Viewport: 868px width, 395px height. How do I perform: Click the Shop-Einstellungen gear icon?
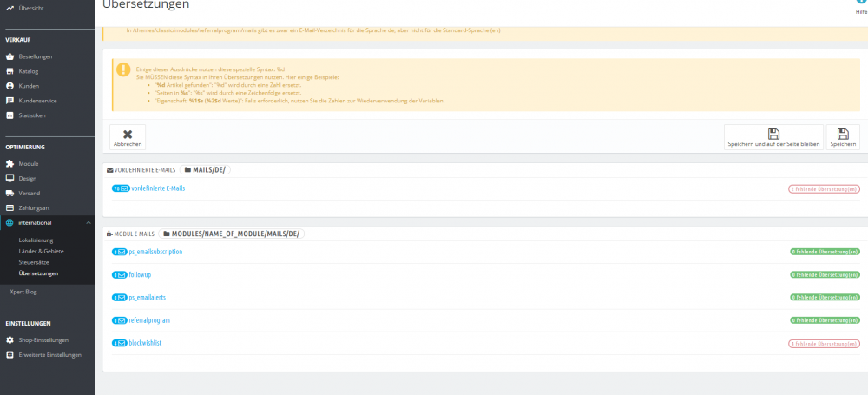pos(10,340)
